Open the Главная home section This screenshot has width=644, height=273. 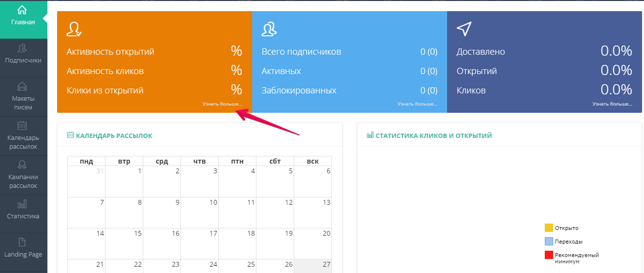coord(23,19)
